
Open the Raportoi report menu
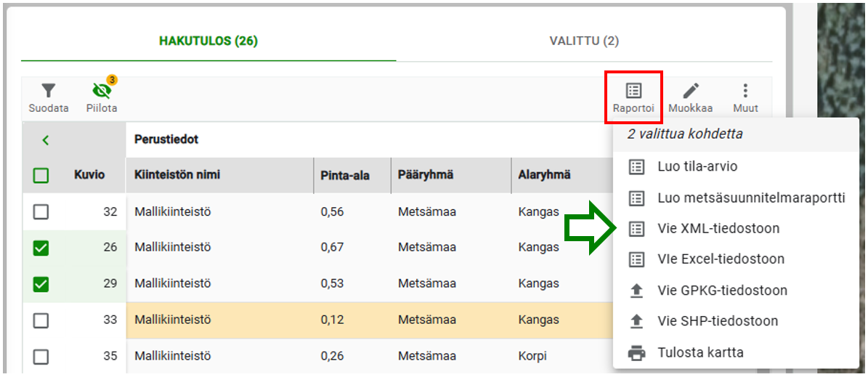(633, 98)
